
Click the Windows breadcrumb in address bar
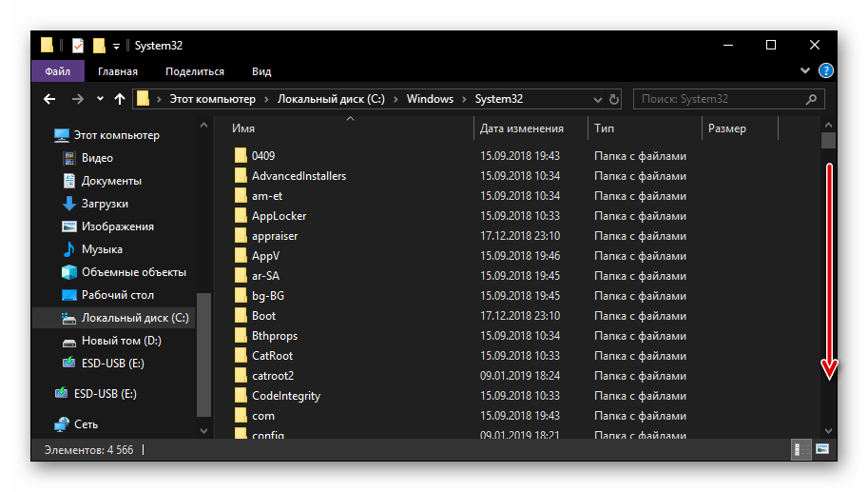click(429, 99)
